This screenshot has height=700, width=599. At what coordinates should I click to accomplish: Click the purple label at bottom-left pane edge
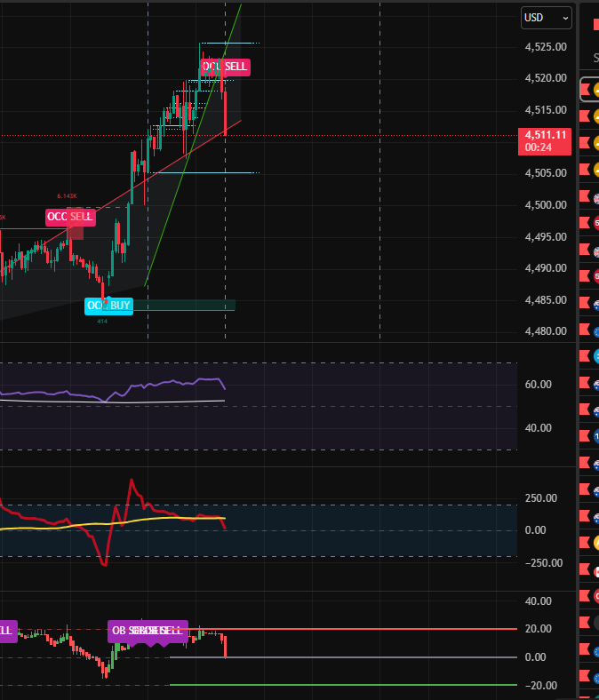(x=7, y=631)
